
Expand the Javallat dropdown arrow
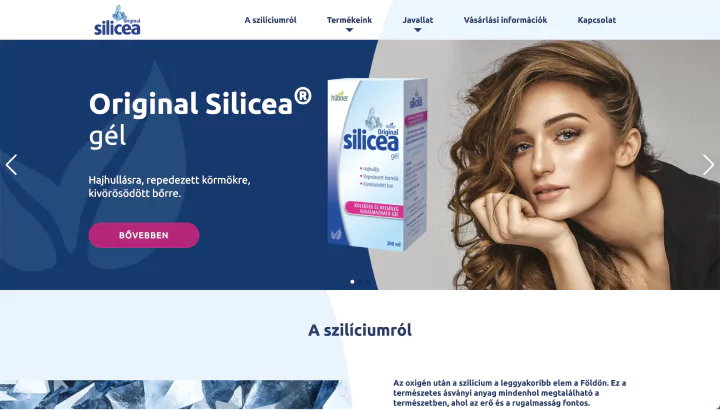click(x=417, y=30)
